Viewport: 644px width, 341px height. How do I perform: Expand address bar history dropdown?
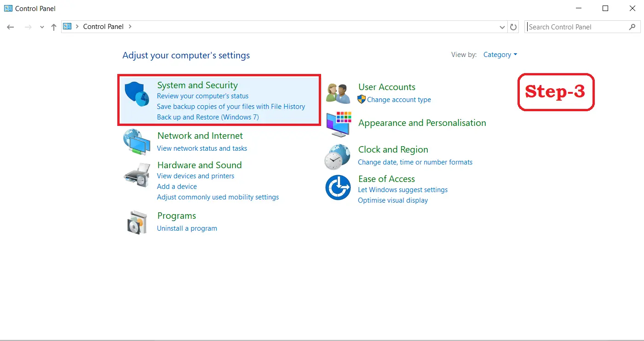point(502,27)
